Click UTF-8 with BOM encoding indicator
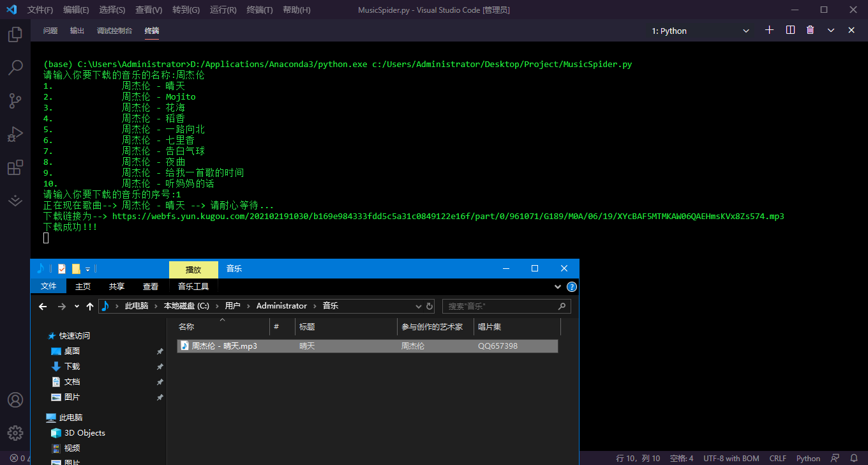868x465 pixels. [731, 458]
